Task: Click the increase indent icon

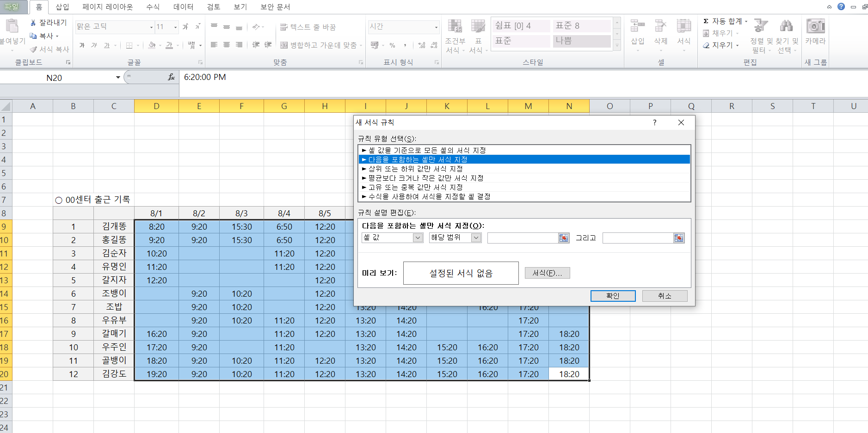Action: coord(268,45)
